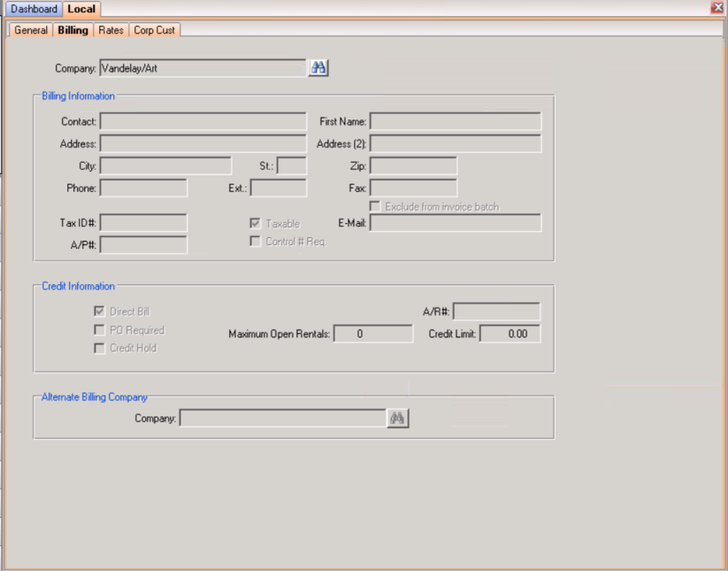This screenshot has height=571, width=728.
Task: Go to the Dashboard tab
Action: pyautogui.click(x=34, y=9)
